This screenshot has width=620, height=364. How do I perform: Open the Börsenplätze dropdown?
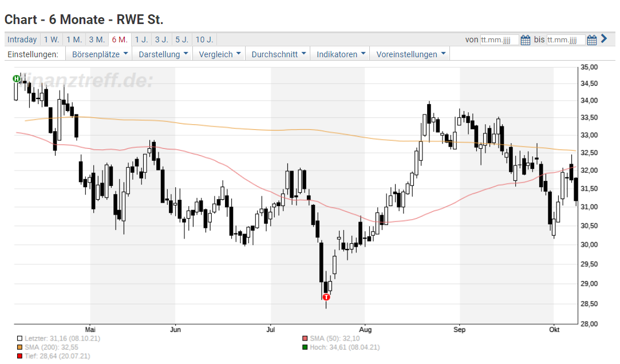click(100, 54)
